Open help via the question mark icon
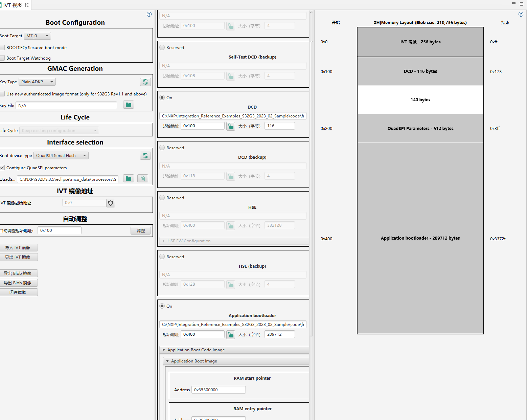 tap(149, 14)
